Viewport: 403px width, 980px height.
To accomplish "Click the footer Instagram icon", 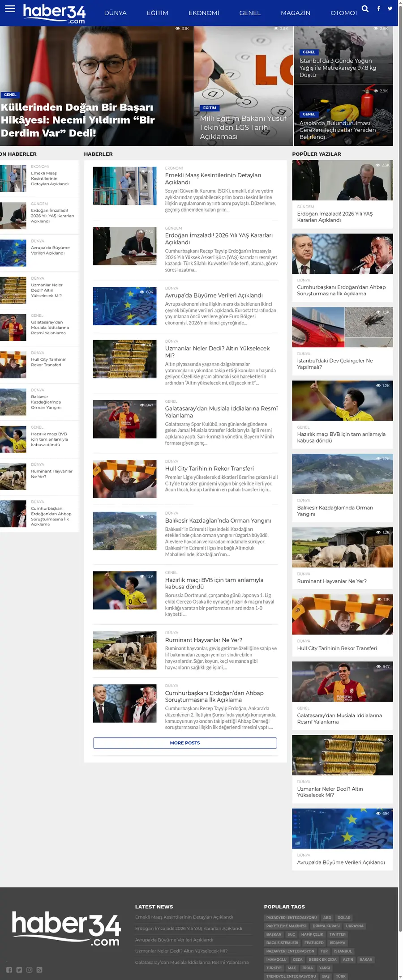I will point(29,970).
